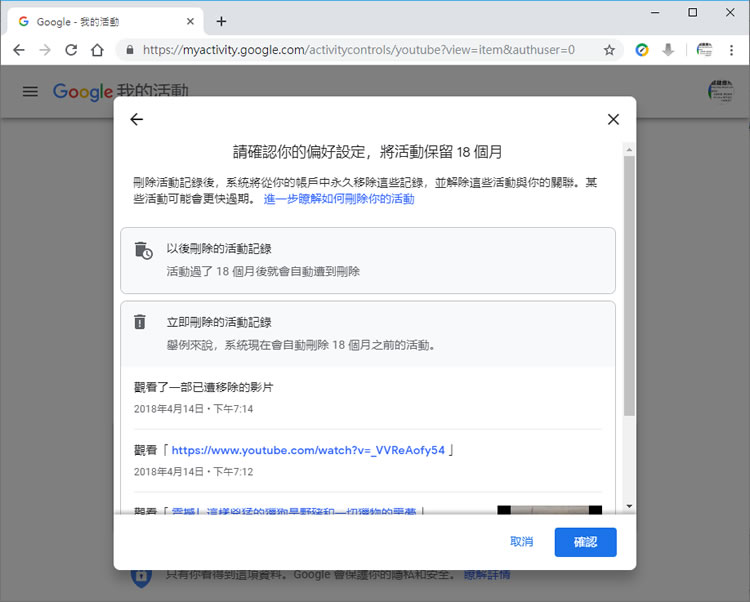Screen dimensions: 750x602
Task: Click the shield privacy icon behind dialog
Action: (x=142, y=577)
